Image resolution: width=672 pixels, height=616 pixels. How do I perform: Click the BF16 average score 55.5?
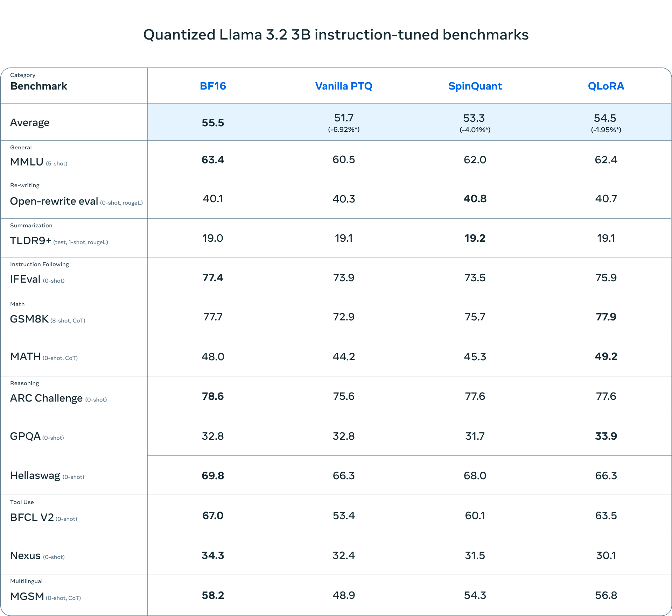click(x=213, y=123)
